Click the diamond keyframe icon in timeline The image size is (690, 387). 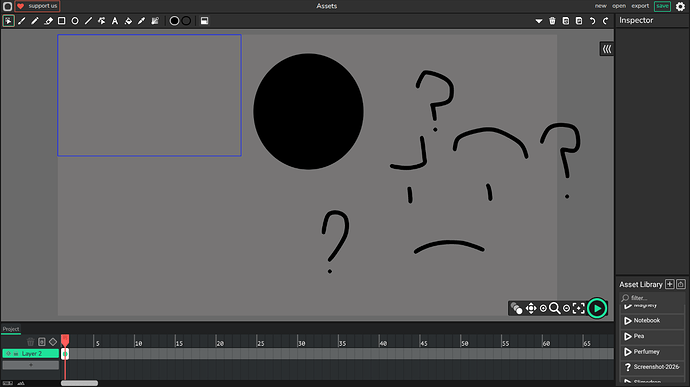pos(53,342)
